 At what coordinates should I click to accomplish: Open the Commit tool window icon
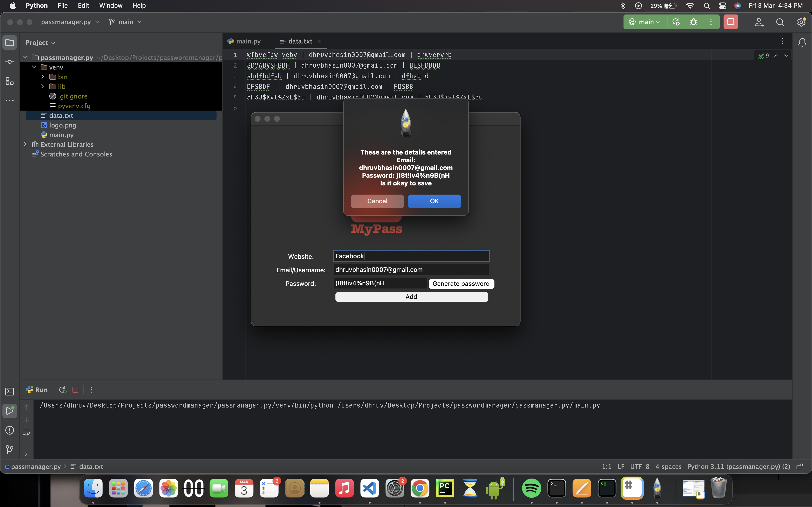pos(10,62)
